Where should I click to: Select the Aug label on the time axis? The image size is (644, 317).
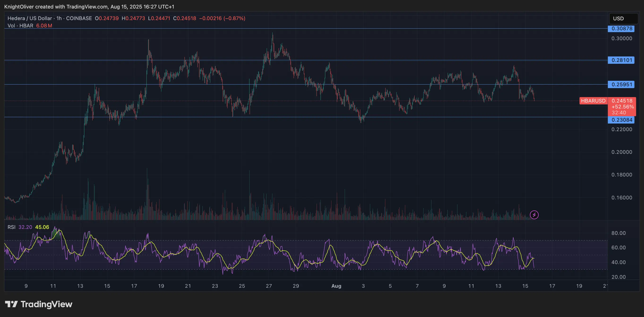[336, 286]
